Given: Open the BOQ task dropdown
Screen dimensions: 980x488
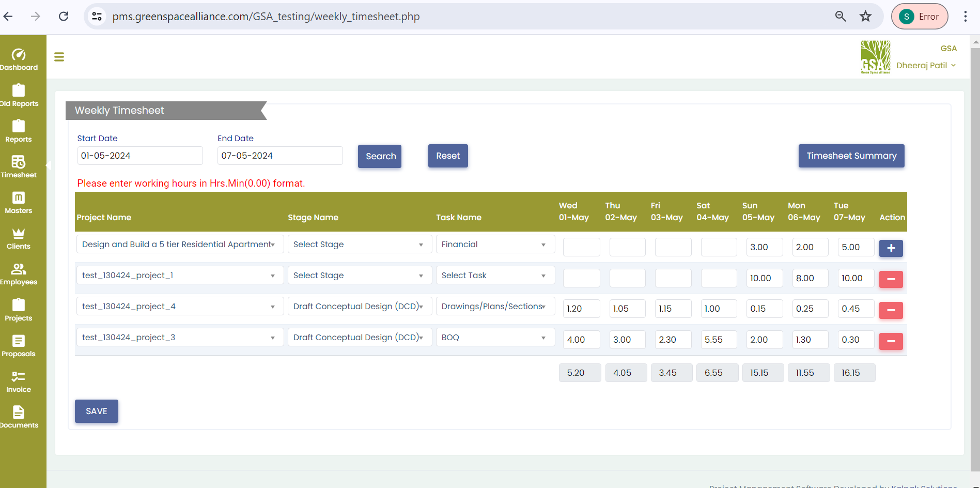Looking at the screenshot, I should 495,338.
